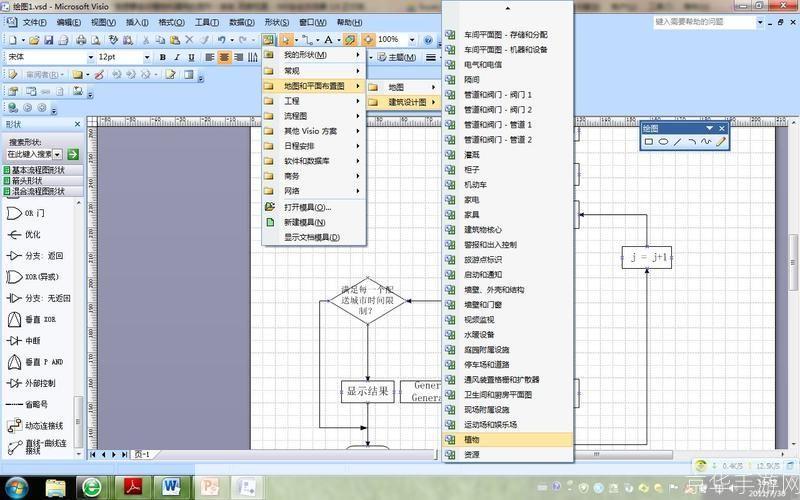Image resolution: width=800 pixels, height=500 pixels.
Task: Open the 基本流程图形状 stencil title bar
Action: [x=39, y=170]
